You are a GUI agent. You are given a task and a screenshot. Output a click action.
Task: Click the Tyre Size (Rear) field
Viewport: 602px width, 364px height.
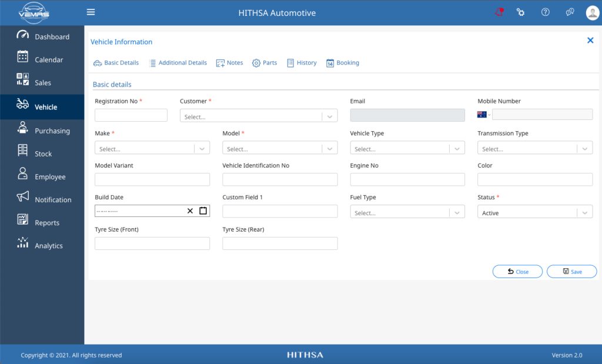[280, 243]
